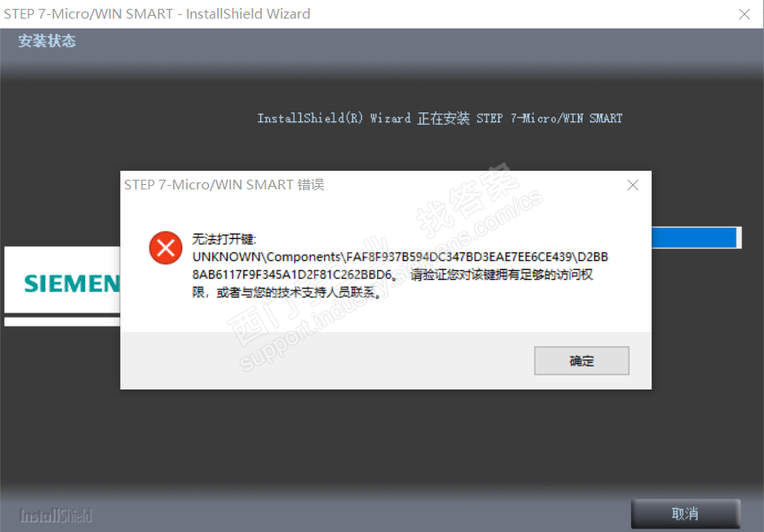Click the 安装状态 heading
This screenshot has width=764, height=532.
click(47, 41)
